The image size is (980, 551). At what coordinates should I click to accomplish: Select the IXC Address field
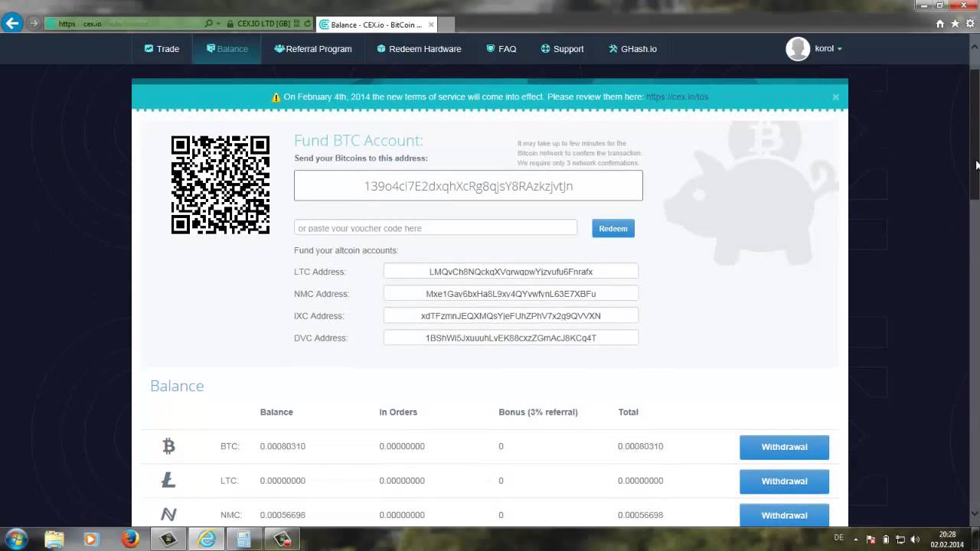coord(511,316)
